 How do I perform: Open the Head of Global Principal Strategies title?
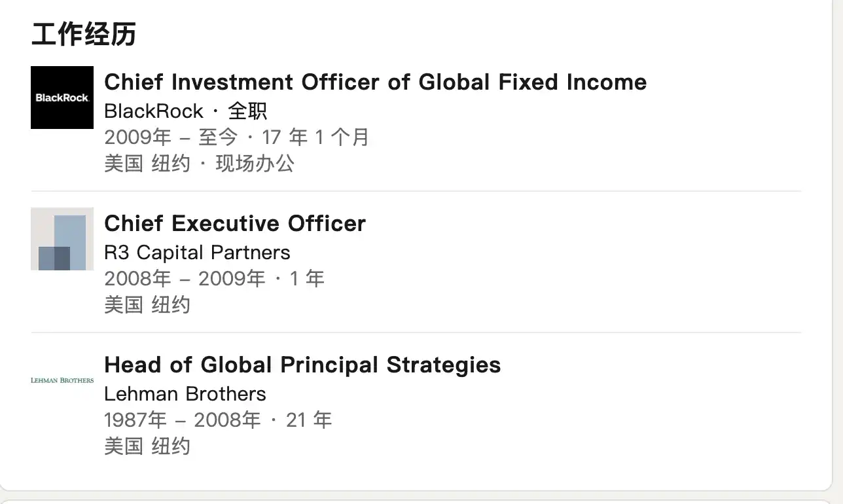302,365
